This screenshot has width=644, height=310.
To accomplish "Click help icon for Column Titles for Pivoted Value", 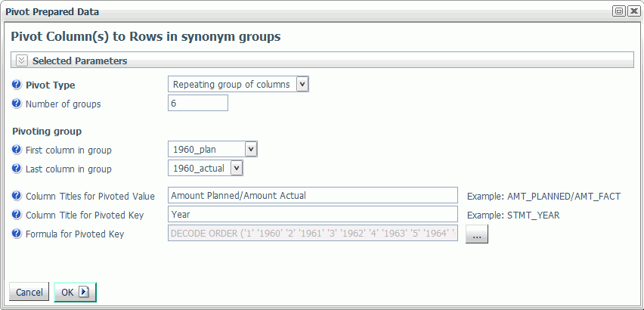I will coord(17,196).
